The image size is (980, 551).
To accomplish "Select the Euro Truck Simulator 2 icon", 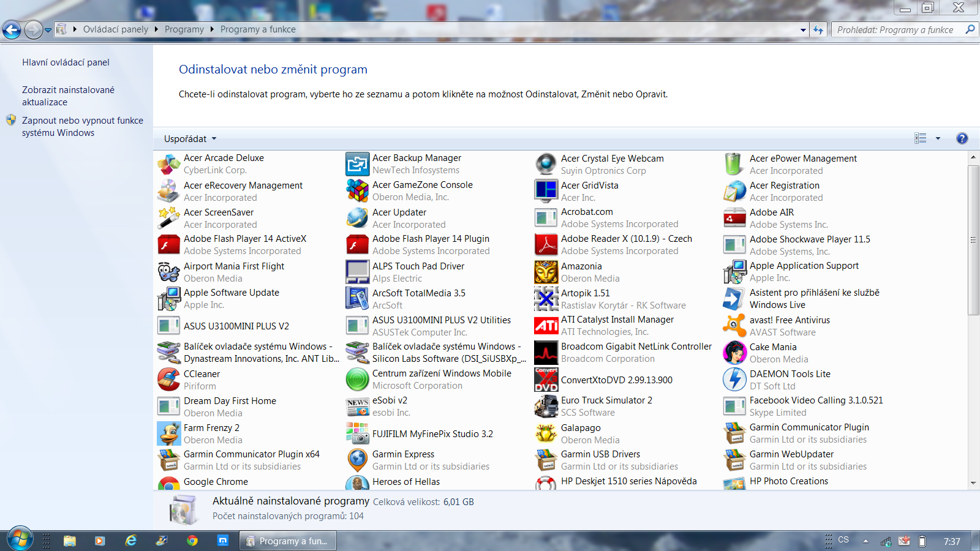I will [x=546, y=407].
